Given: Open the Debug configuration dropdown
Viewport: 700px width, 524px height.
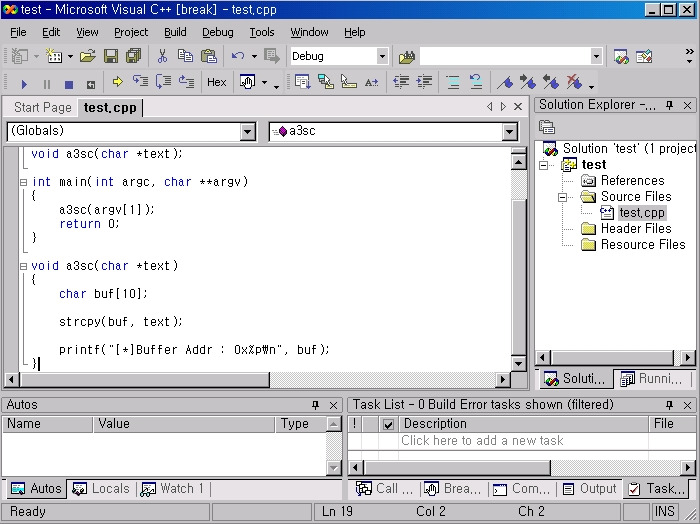Looking at the screenshot, I should (x=382, y=57).
